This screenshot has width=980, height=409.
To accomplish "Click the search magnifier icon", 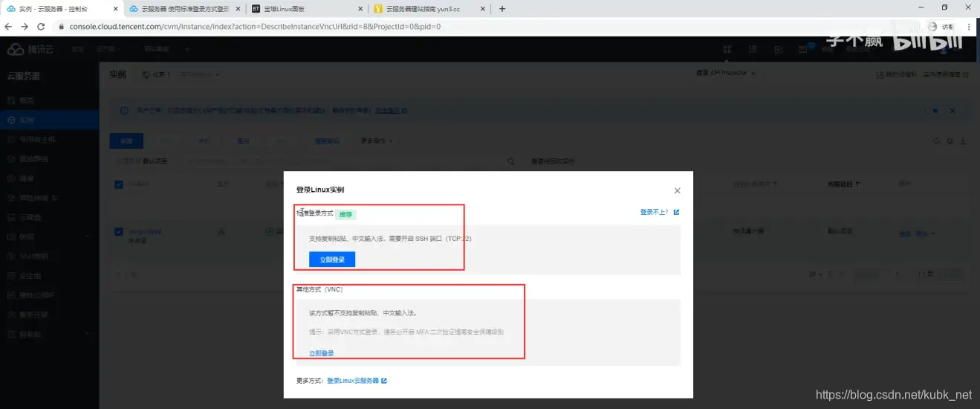I will click(510, 161).
